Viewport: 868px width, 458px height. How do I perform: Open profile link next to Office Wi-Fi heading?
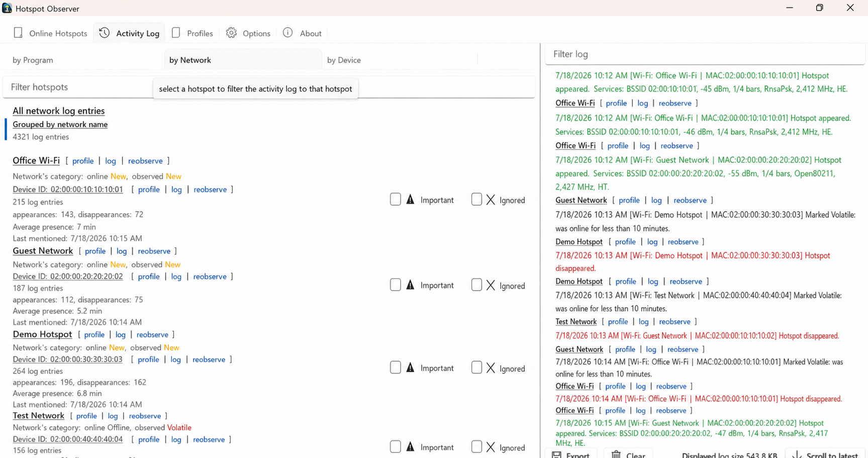click(x=83, y=161)
